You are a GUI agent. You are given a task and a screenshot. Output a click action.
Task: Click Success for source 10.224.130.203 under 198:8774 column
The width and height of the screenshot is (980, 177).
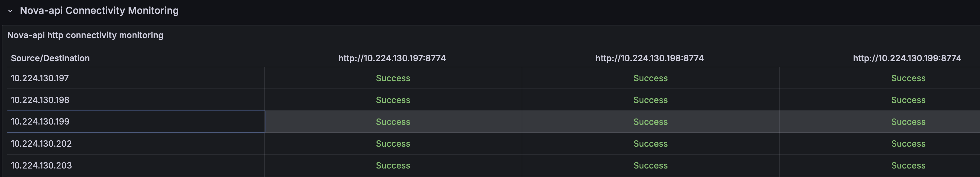(x=650, y=165)
